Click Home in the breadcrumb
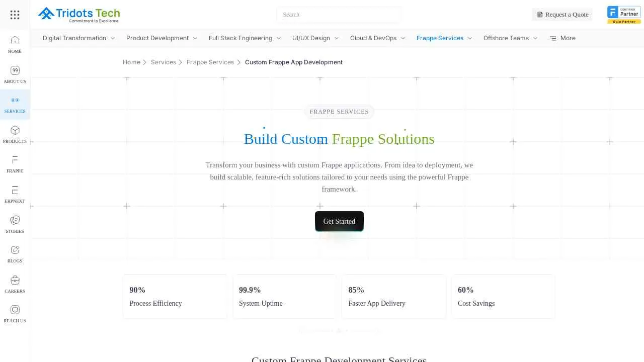The image size is (644, 362). [131, 62]
